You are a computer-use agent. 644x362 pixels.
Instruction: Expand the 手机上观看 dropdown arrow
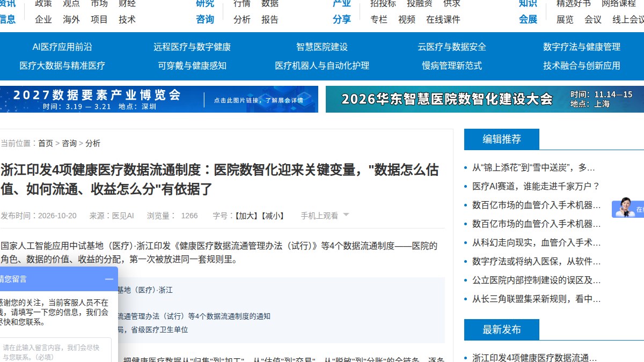tap(346, 215)
